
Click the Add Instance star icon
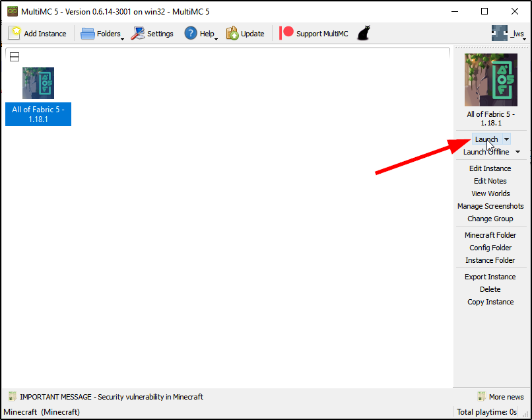15,33
